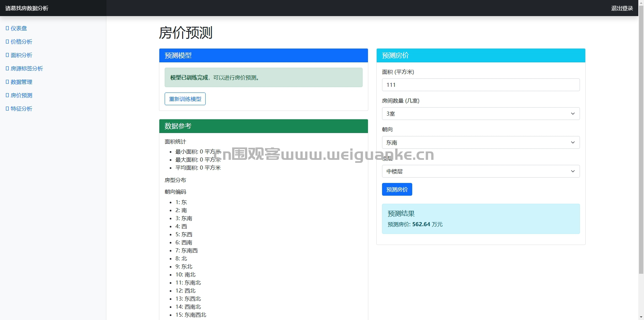Open the 房间数量 dropdown showing 3室
644x320 pixels.
pyautogui.click(x=481, y=114)
